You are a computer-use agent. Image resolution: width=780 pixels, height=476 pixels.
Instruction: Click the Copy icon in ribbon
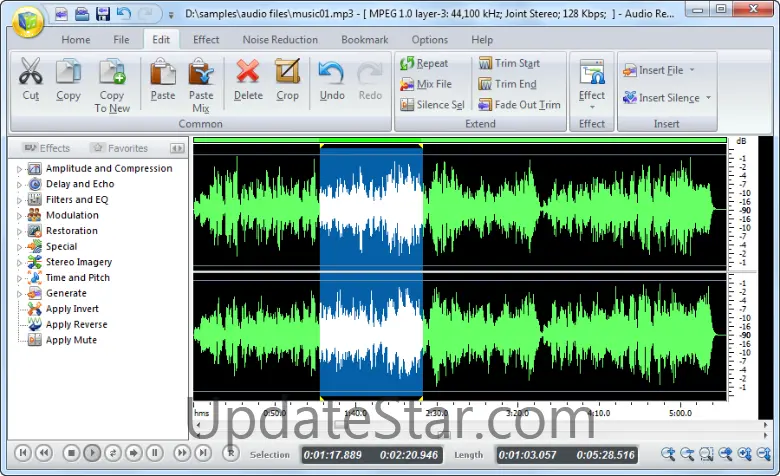[x=68, y=71]
